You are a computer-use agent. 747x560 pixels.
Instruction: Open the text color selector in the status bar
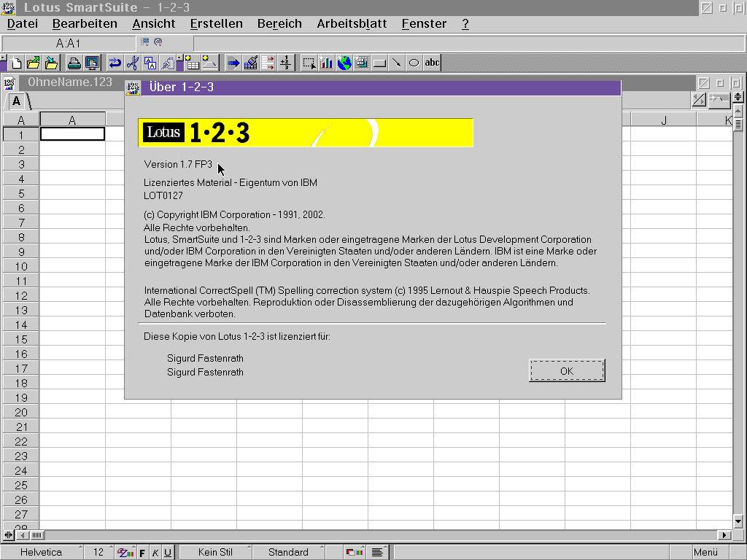point(125,553)
